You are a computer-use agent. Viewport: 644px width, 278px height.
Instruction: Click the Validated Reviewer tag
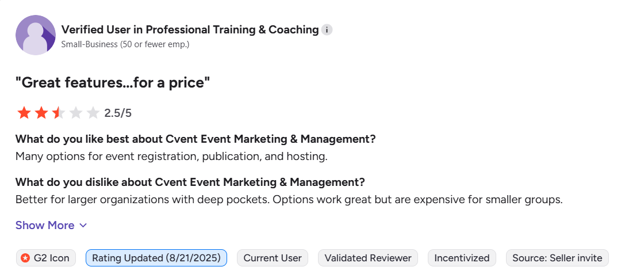click(368, 258)
